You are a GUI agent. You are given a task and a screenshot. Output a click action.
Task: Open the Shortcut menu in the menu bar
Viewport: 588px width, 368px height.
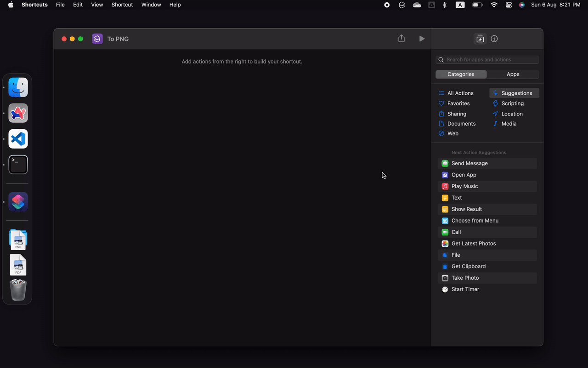(x=122, y=5)
